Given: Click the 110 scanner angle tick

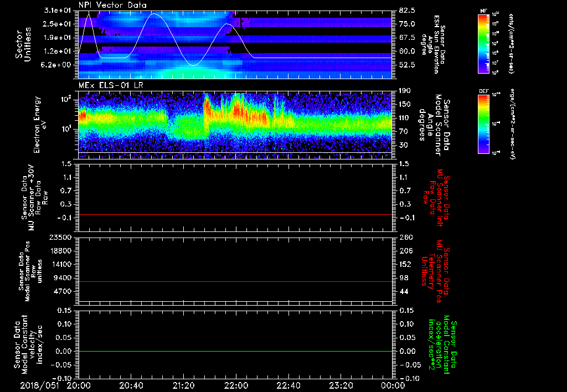Looking at the screenshot, I should (x=405, y=118).
